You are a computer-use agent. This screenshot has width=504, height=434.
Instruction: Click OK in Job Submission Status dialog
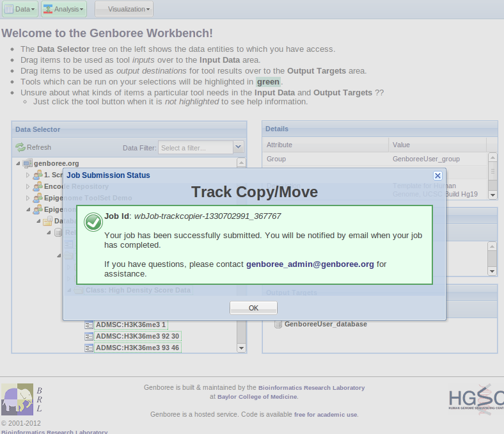point(253,308)
